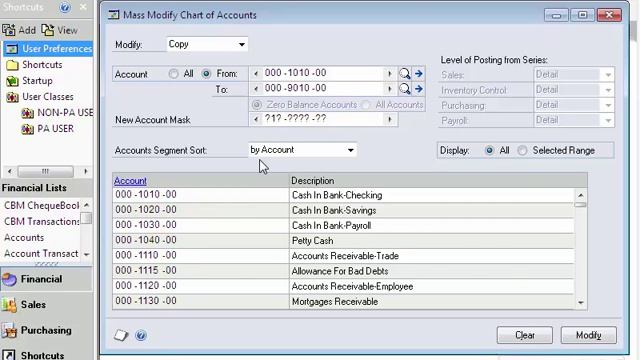
Task: Open CBM Transactions list item
Action: coord(41,221)
